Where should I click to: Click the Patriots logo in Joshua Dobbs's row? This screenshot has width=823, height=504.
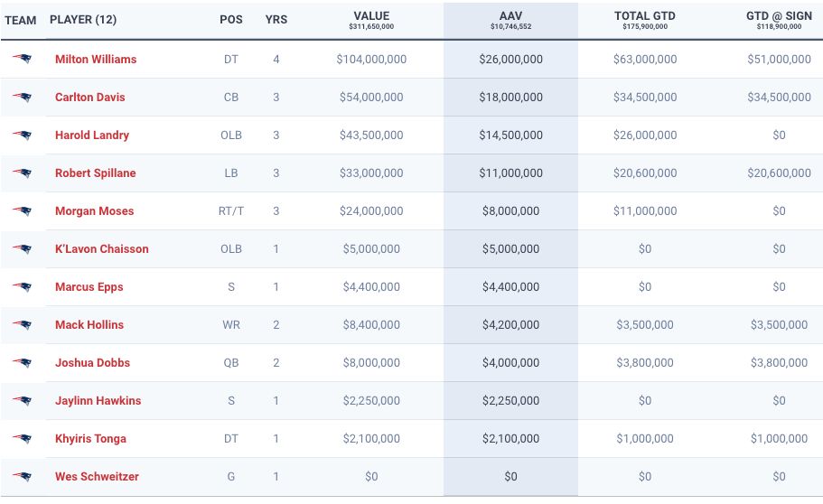(x=22, y=363)
